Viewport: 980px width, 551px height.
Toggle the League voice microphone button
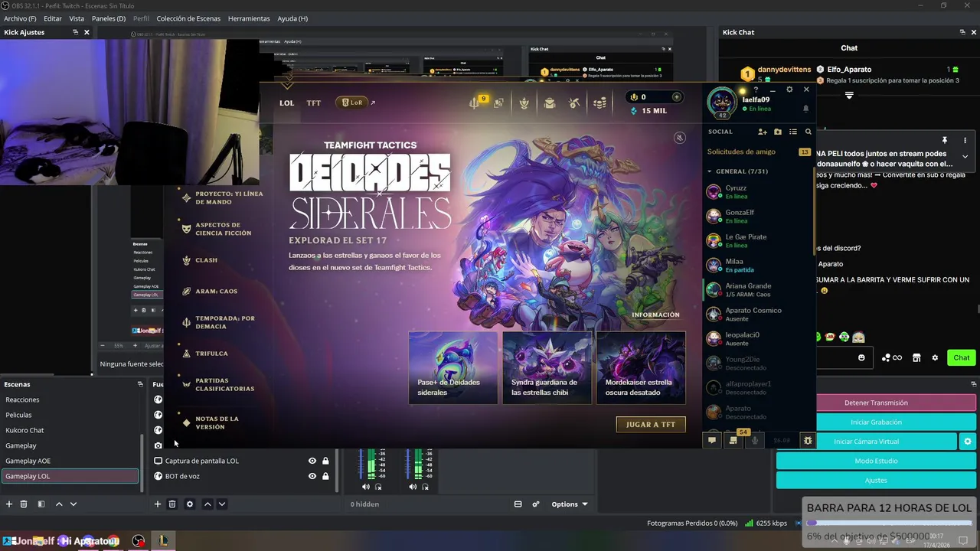coord(755,440)
